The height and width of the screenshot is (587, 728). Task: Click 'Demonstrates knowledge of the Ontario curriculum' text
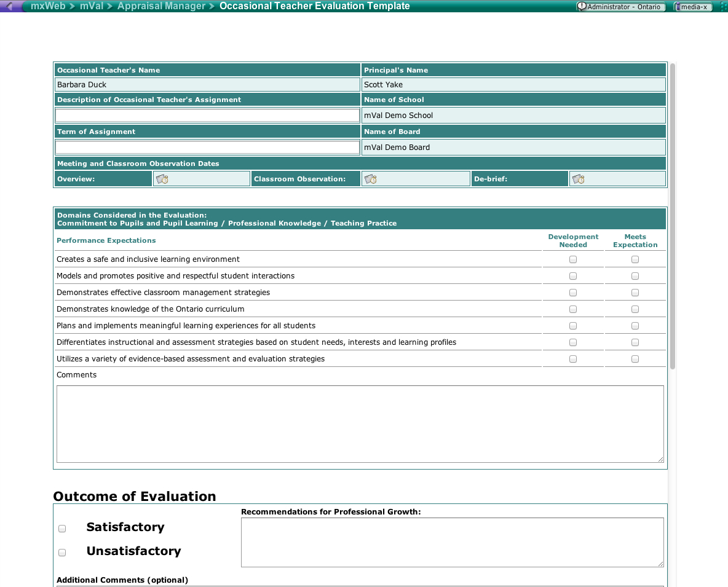151,309
